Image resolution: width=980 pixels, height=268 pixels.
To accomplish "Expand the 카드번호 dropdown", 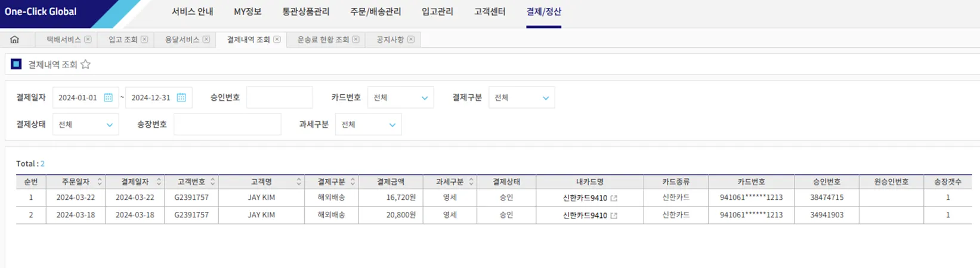I will (400, 97).
